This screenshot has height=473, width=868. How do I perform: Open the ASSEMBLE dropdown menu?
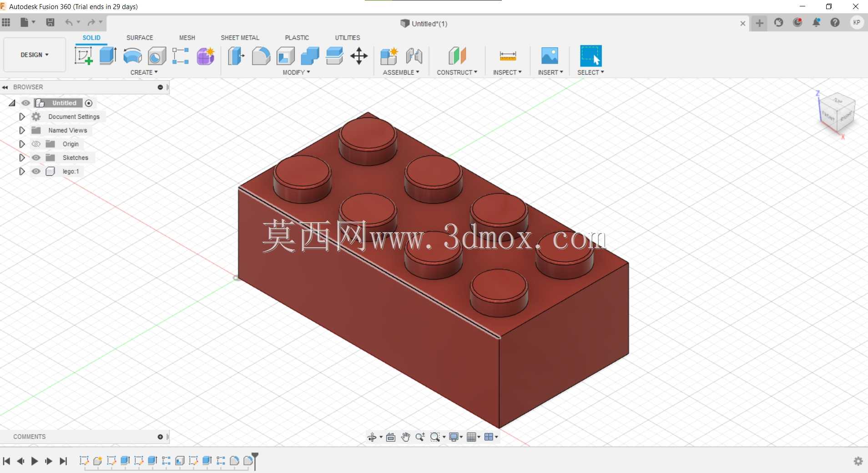tap(401, 72)
